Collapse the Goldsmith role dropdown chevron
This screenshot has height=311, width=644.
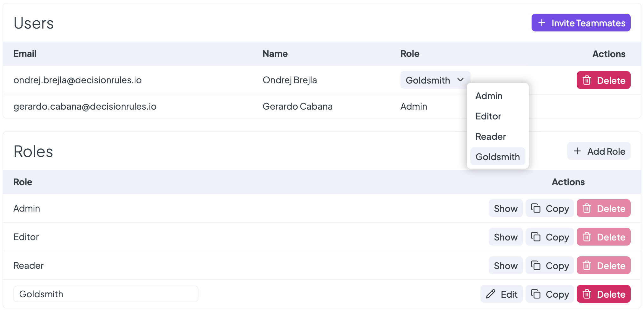[460, 80]
